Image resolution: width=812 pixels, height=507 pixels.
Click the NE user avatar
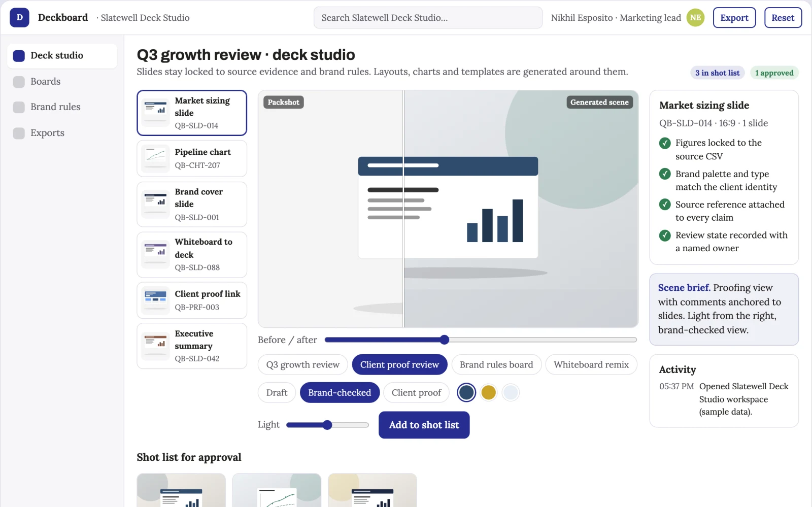(695, 18)
